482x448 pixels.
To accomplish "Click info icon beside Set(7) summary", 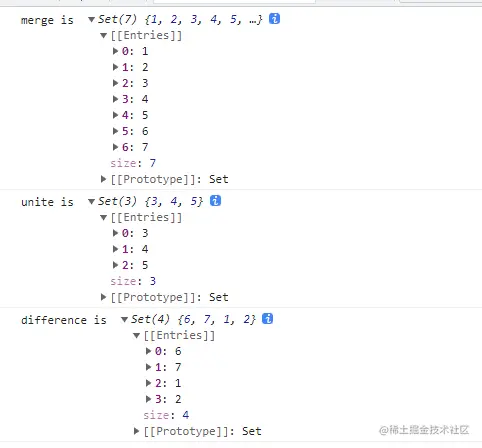I will coord(274,19).
